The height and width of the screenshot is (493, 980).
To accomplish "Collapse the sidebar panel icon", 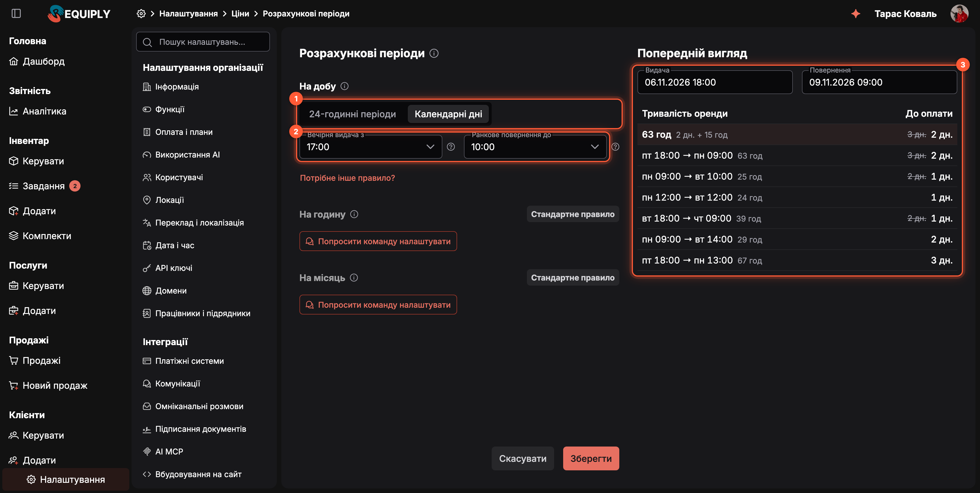I will [16, 14].
